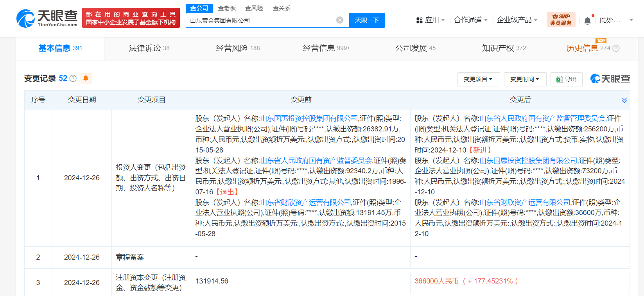644x296 pixels.
Task: Click the 131914.56 value before change
Action: 212,281
